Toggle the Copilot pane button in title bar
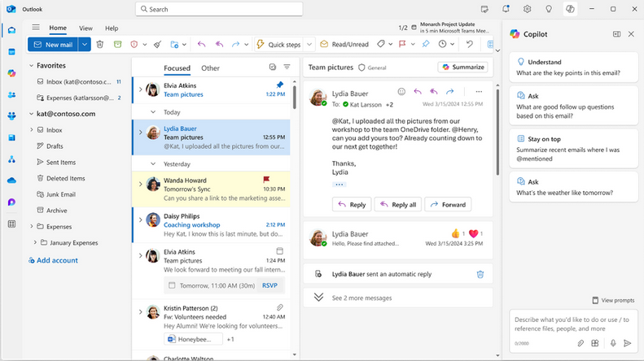This screenshot has height=361, width=644. coord(570,9)
